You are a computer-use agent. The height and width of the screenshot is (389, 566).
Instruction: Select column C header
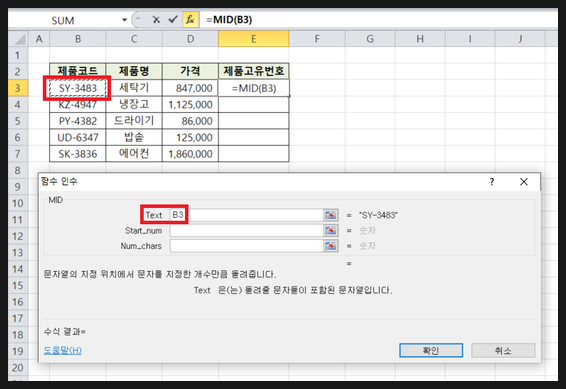click(134, 39)
